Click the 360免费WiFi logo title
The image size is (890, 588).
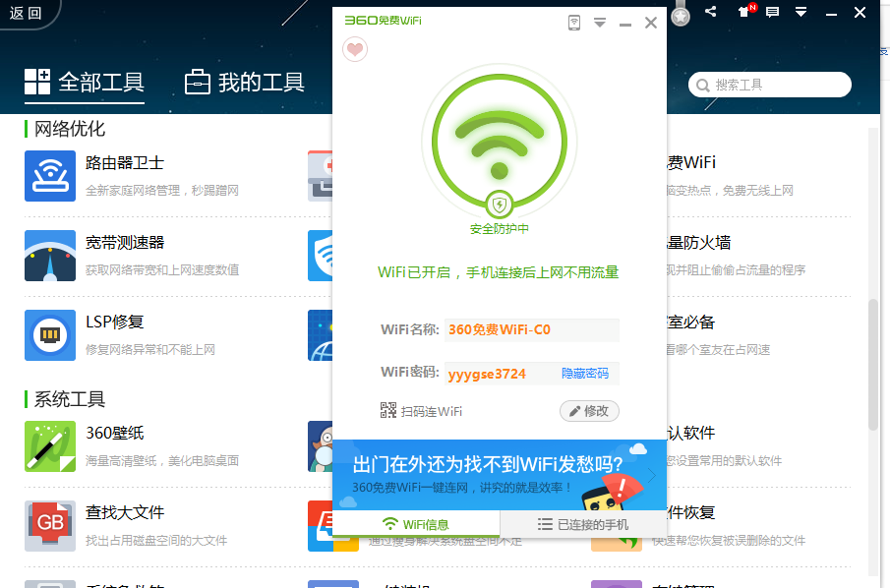coord(384,21)
